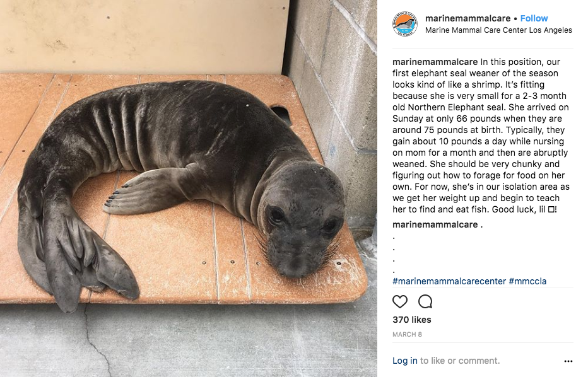Click marinemammalcare username starting the caption
The width and height of the screenshot is (588, 377).
[x=435, y=62]
